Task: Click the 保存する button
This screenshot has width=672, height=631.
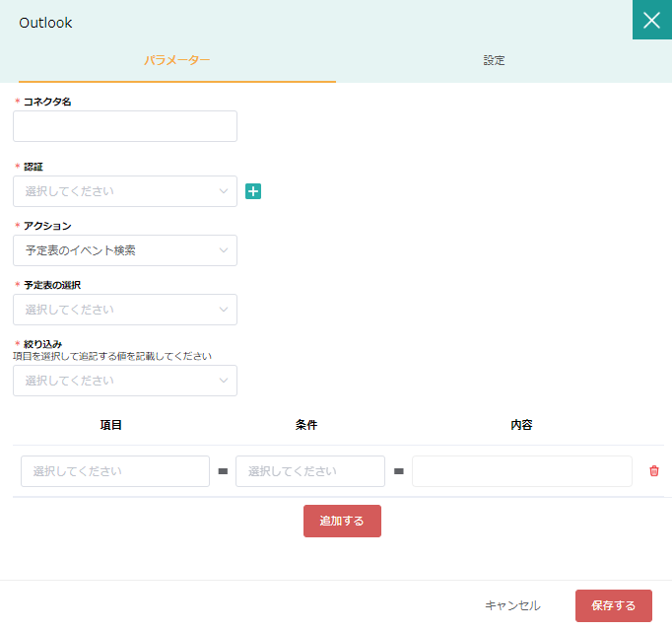Action: [614, 605]
